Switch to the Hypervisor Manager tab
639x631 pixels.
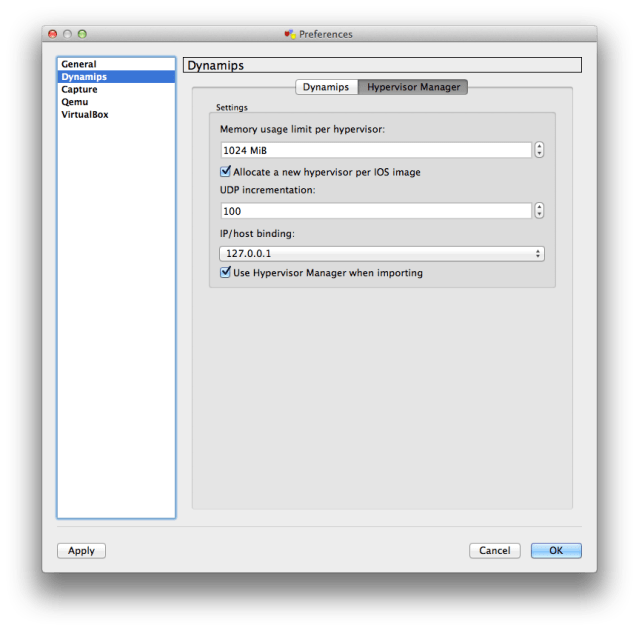click(x=413, y=87)
